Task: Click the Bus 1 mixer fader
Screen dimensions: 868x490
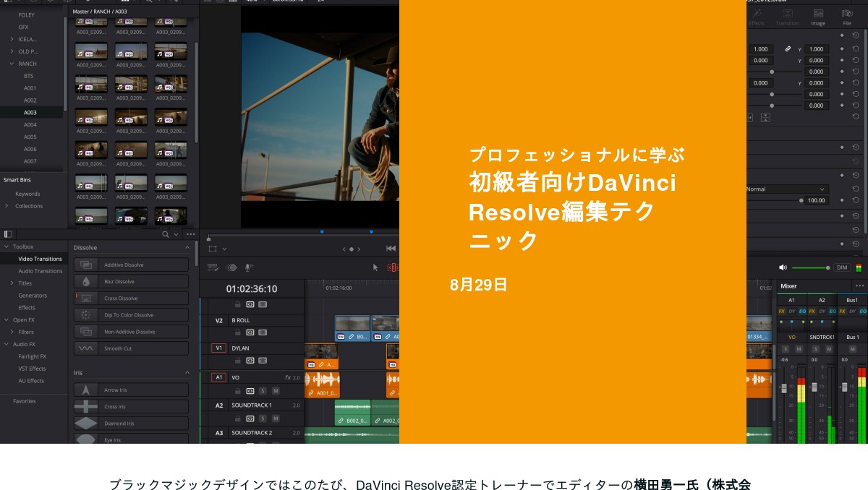Action: click(844, 387)
